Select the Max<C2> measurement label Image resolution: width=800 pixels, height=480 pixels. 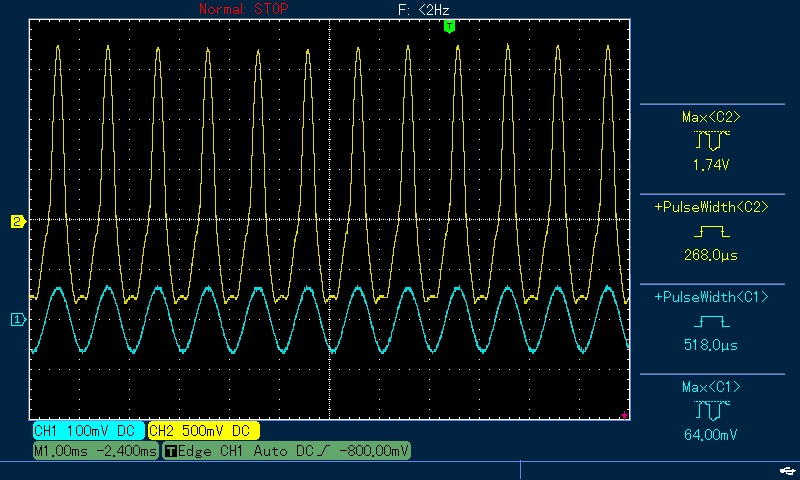pos(711,117)
